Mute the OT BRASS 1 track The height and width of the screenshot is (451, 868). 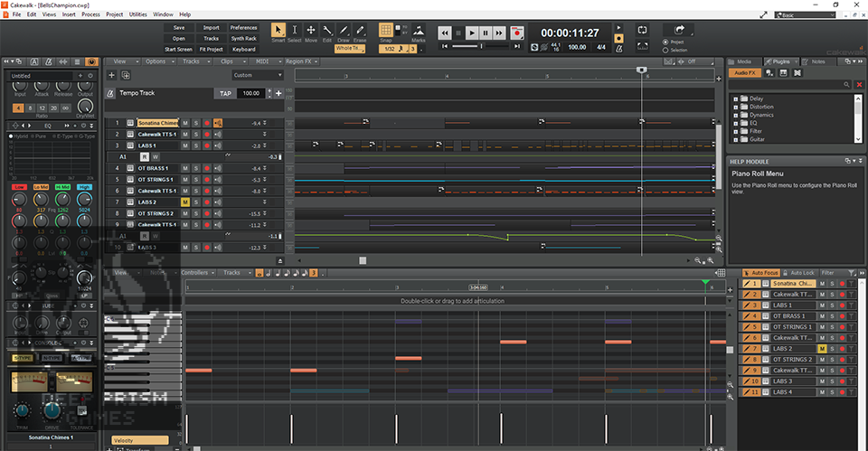pyautogui.click(x=185, y=168)
